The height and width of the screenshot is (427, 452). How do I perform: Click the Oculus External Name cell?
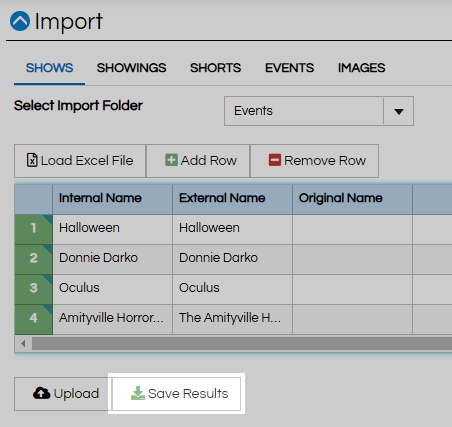232,289
